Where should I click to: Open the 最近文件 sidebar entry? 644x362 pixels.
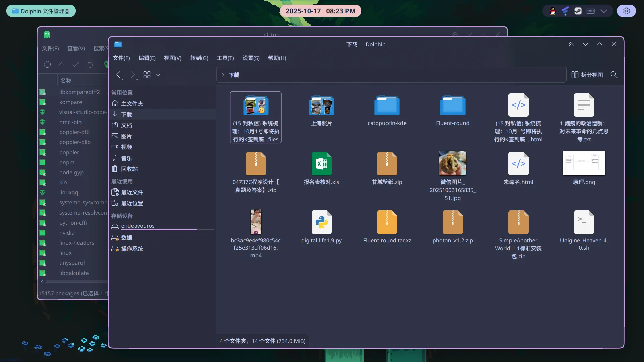click(x=132, y=192)
